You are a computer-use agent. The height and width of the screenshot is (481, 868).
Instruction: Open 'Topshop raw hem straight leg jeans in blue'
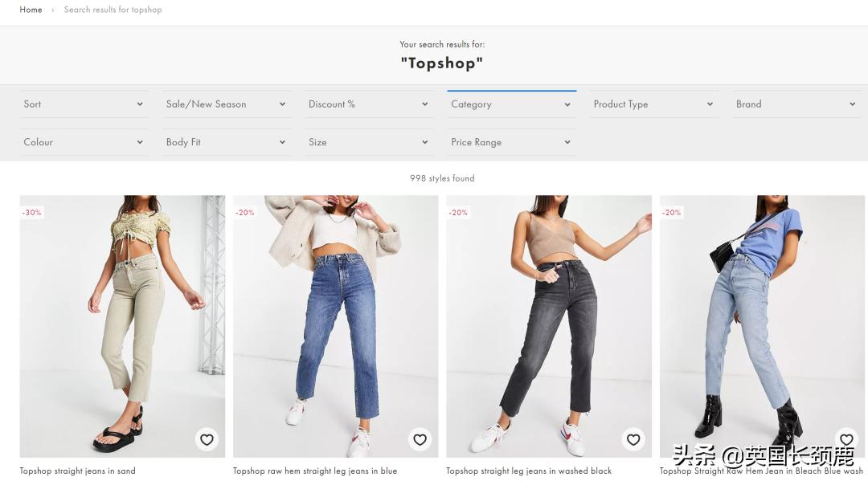(315, 471)
